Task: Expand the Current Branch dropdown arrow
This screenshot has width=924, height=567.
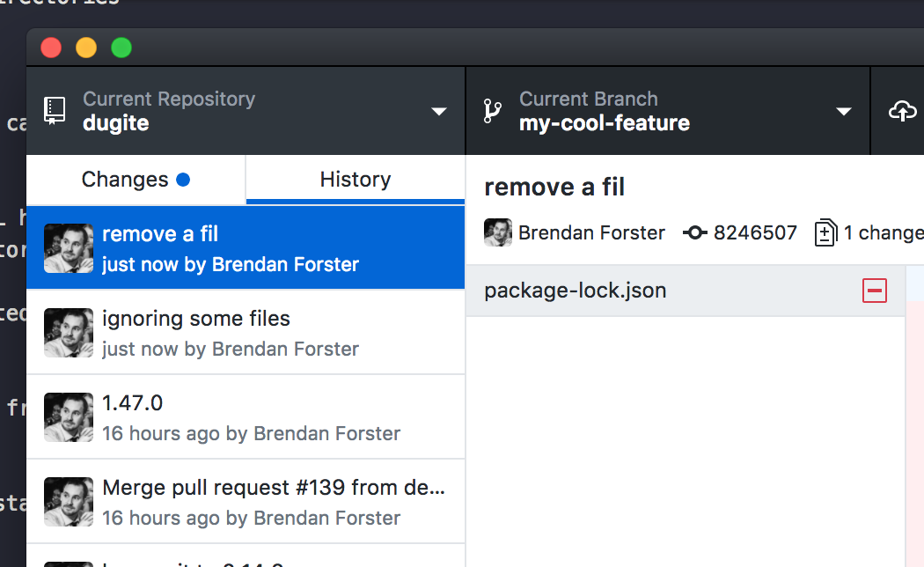Action: [x=844, y=112]
